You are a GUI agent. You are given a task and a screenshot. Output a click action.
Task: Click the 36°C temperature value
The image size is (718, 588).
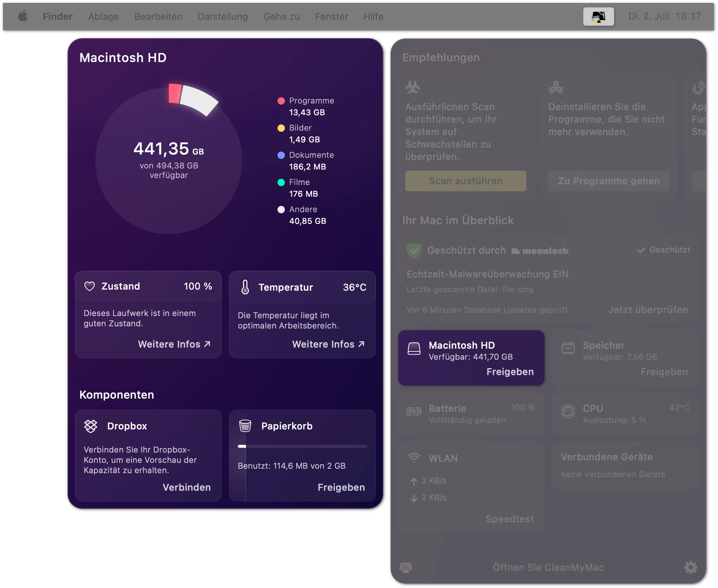tap(355, 287)
